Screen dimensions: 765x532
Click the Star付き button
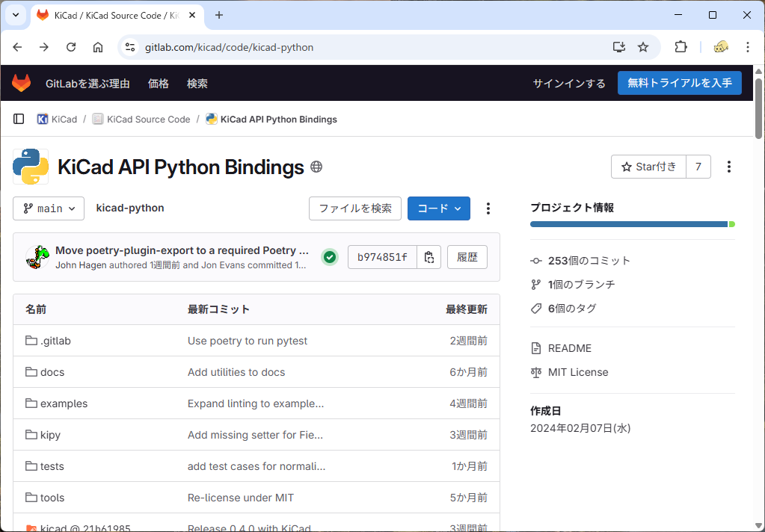(648, 167)
